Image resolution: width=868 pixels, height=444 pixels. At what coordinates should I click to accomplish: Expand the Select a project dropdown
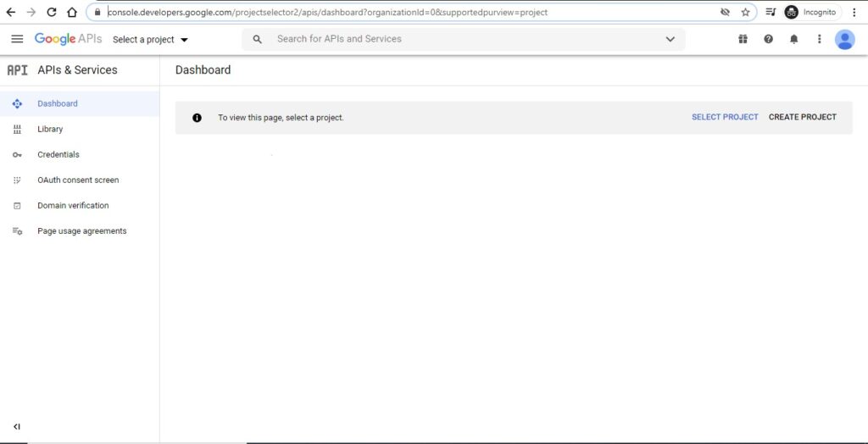[150, 40]
